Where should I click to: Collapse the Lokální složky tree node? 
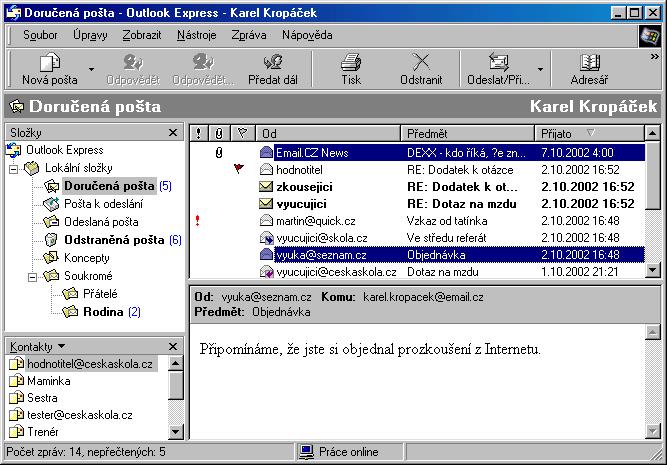(14, 169)
